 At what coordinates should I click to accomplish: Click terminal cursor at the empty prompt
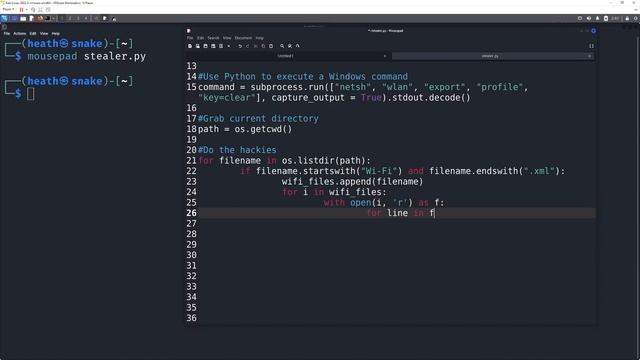coord(31,94)
